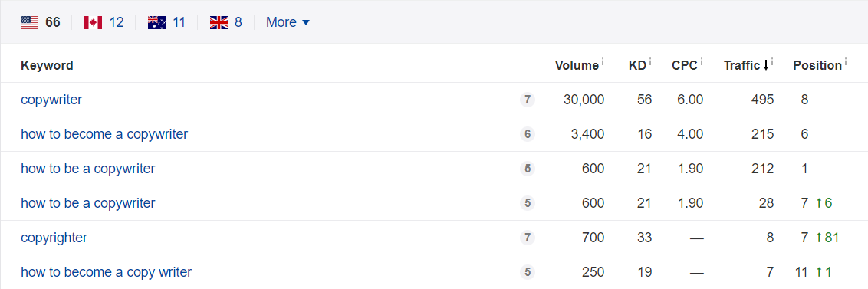Click badge 7 next to copyrighter
Viewport: 868px width, 289px height.
[528, 238]
